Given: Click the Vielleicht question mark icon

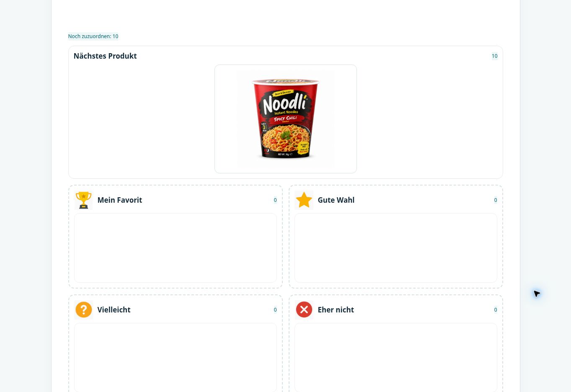Looking at the screenshot, I should 83,310.
